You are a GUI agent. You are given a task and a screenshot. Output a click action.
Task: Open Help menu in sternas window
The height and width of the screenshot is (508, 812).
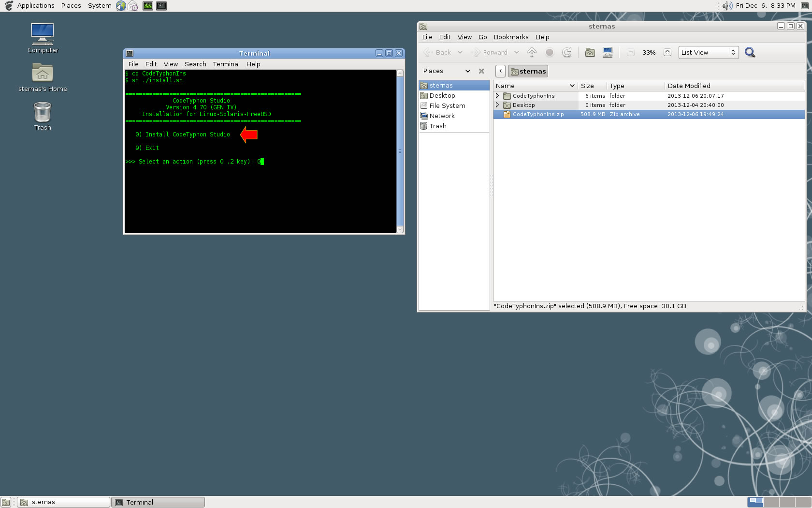(542, 37)
